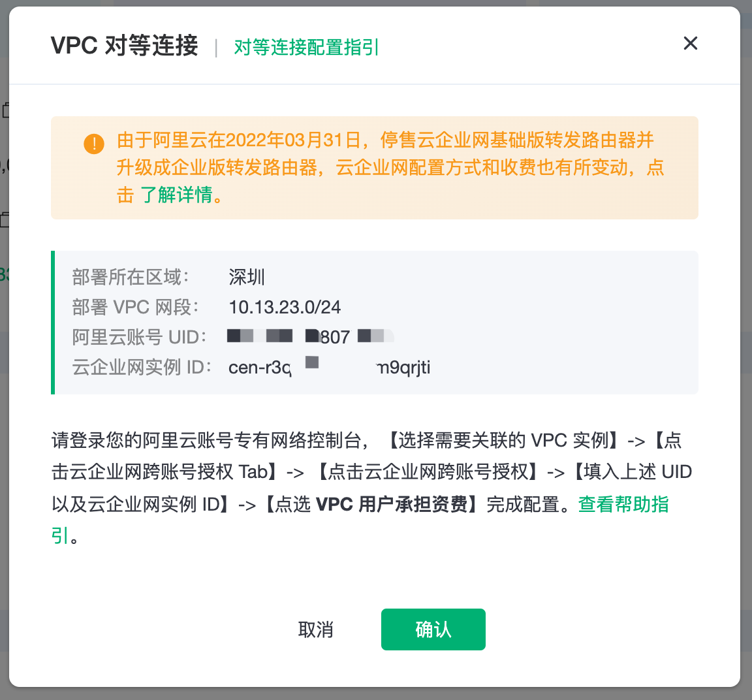
Task: Select the 10.13.23.0/24 VPC CIDR value
Action: pos(285,307)
